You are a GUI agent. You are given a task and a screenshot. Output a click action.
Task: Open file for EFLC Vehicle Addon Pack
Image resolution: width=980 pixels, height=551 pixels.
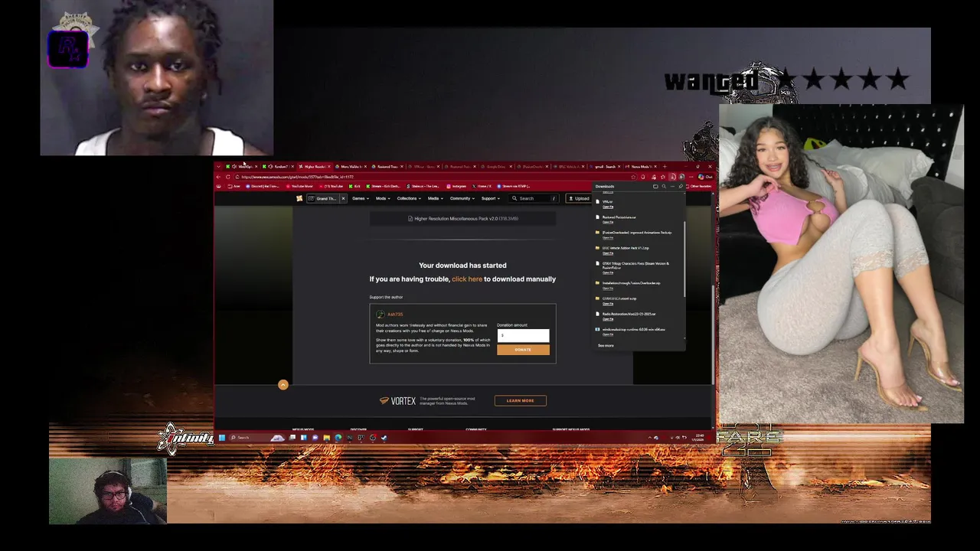click(x=608, y=253)
